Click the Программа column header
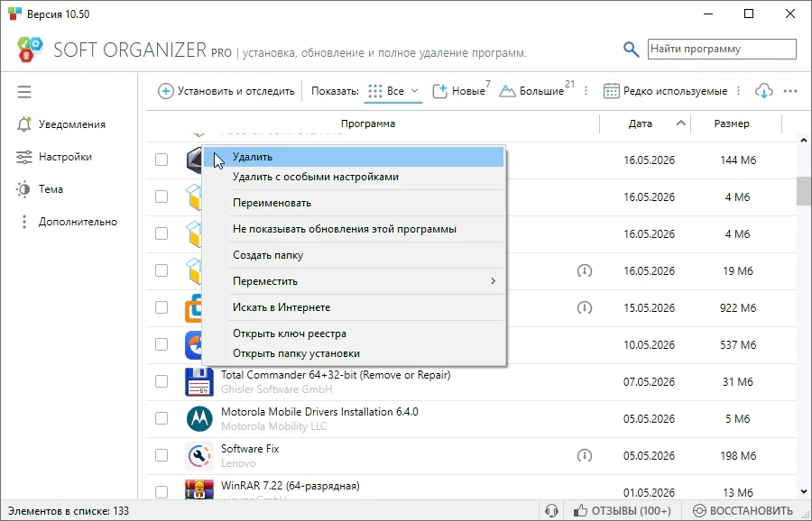Image resolution: width=812 pixels, height=521 pixels. 368,123
